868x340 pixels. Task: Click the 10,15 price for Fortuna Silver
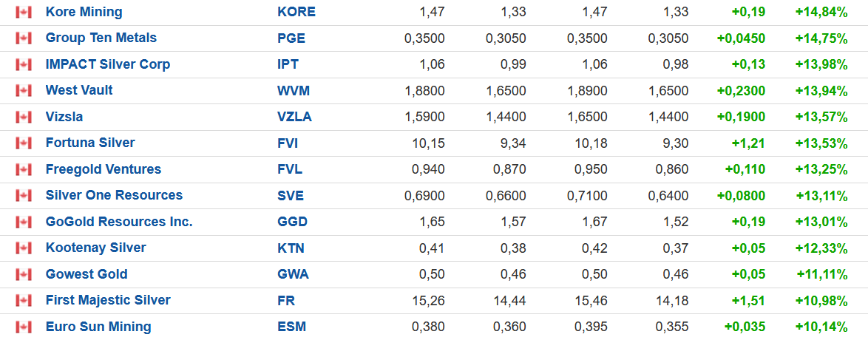tap(429, 143)
